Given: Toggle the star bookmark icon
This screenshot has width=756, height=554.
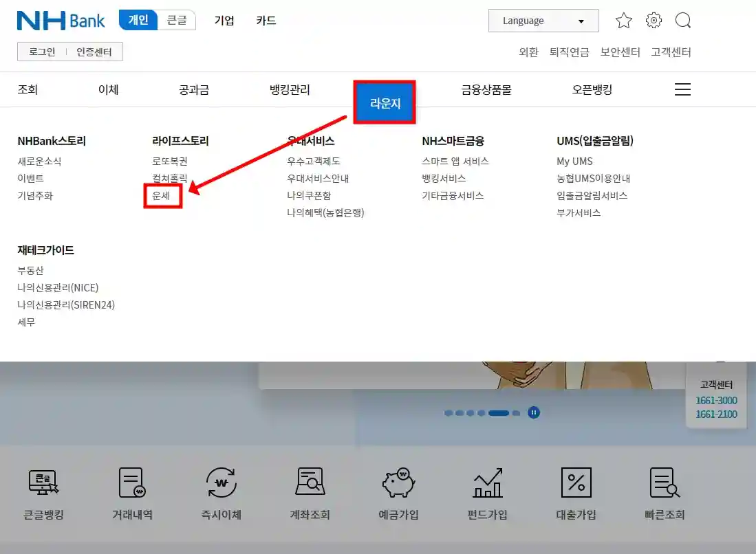Looking at the screenshot, I should point(623,20).
